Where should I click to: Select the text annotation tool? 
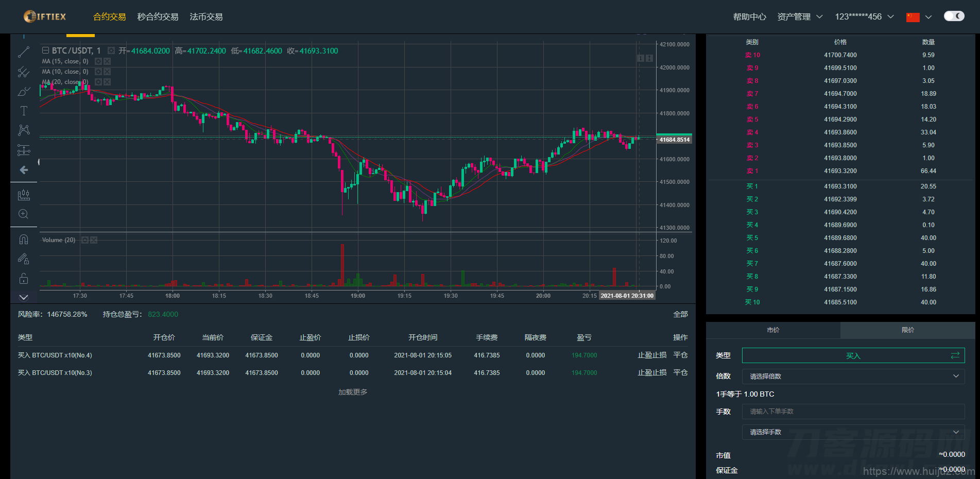point(24,111)
